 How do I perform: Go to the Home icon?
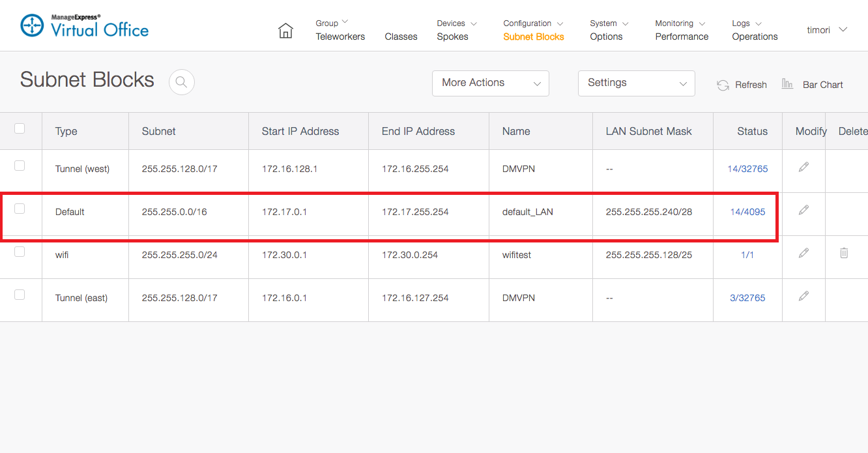[285, 31]
